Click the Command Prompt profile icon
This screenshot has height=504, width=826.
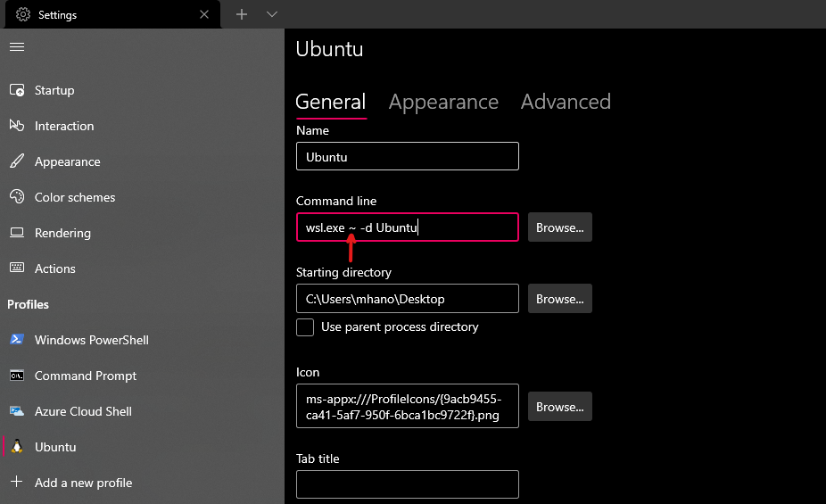point(17,376)
